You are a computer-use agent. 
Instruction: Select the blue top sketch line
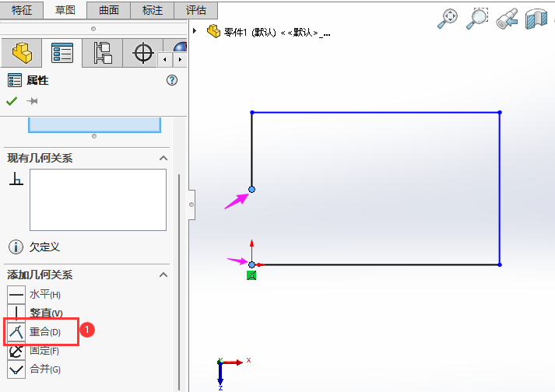(375, 113)
